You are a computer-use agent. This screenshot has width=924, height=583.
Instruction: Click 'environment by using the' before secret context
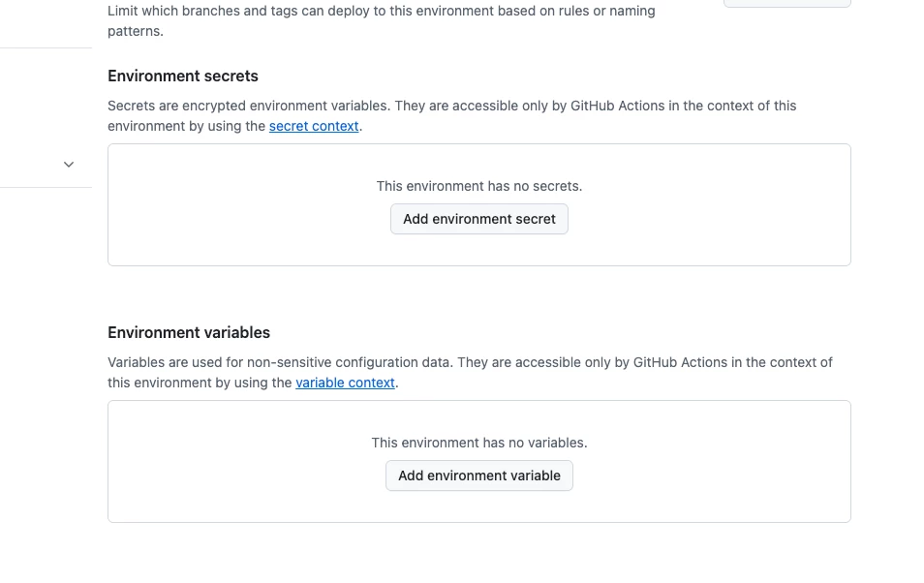(186, 126)
